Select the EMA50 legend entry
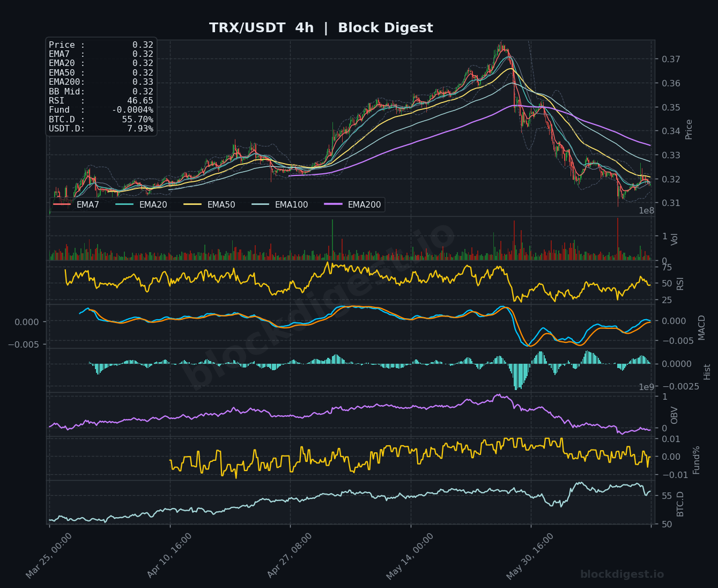 pyautogui.click(x=209, y=204)
